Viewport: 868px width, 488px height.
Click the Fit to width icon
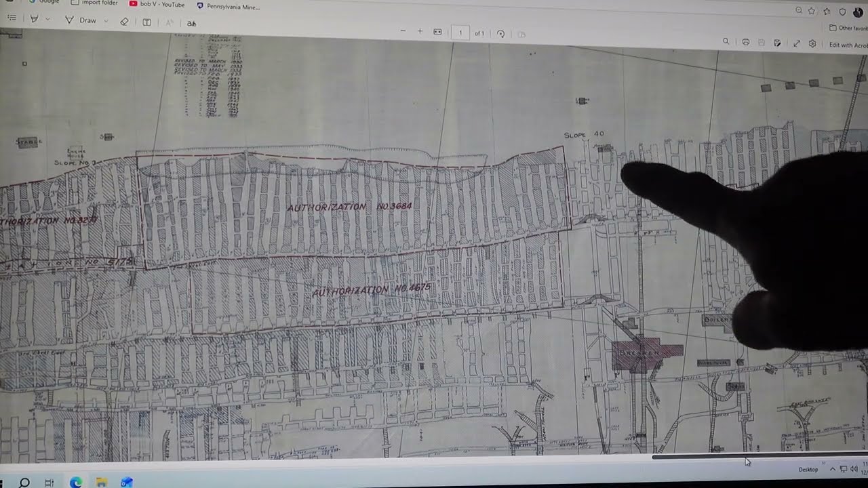tap(437, 32)
